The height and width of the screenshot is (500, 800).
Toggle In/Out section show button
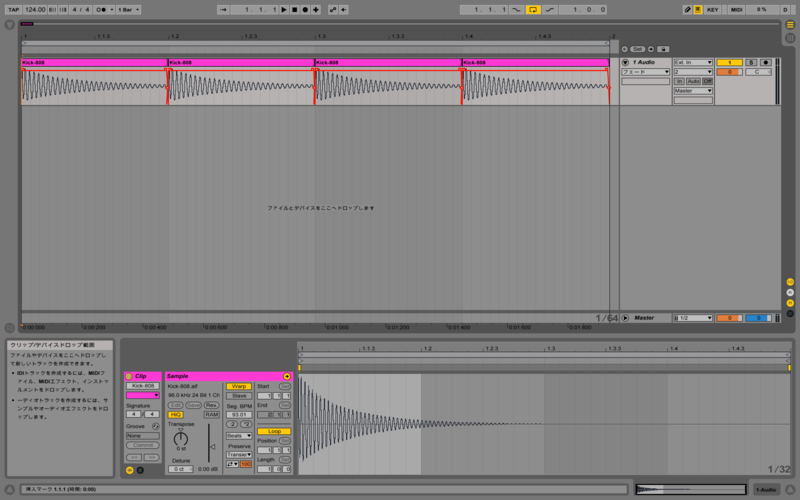790,282
